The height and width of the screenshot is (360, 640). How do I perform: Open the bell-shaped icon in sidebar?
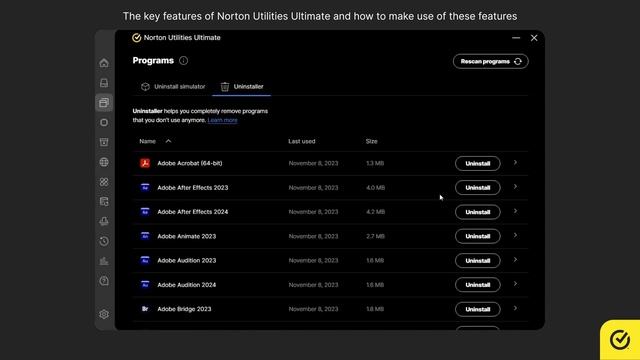tap(104, 221)
